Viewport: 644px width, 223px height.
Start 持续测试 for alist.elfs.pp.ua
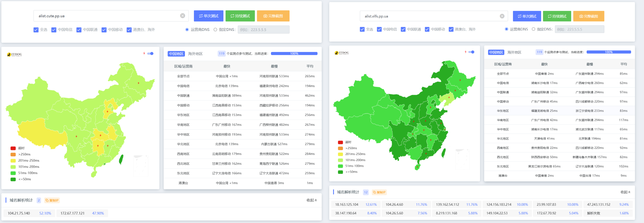pyautogui.click(x=557, y=16)
